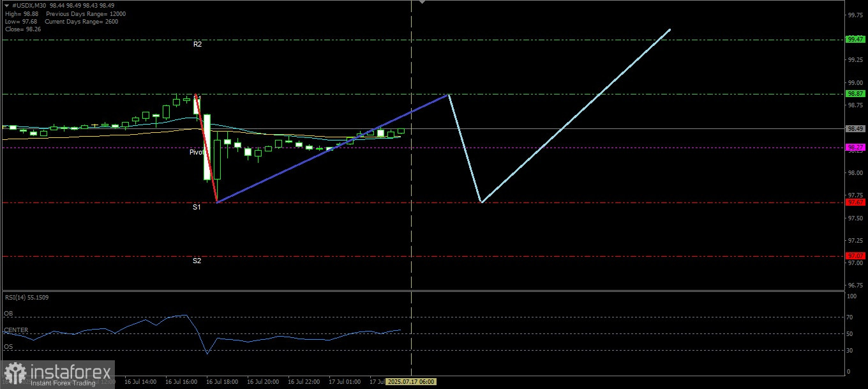
Task: Click the 16 Jul 14:00 time label
Action: (x=140, y=381)
